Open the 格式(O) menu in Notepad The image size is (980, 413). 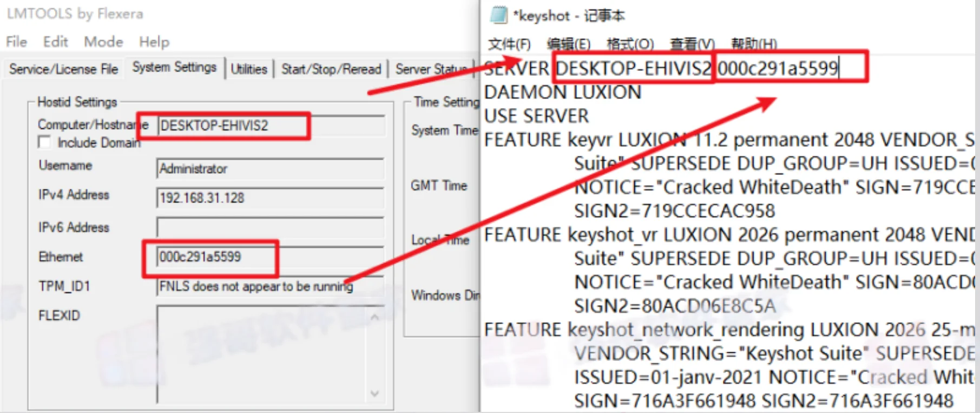[x=630, y=43]
